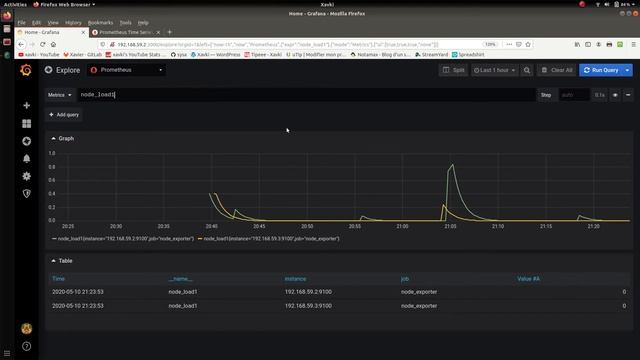This screenshot has height=360, width=640.
Task: Click green extension icon in toolbar
Action: (620, 44)
